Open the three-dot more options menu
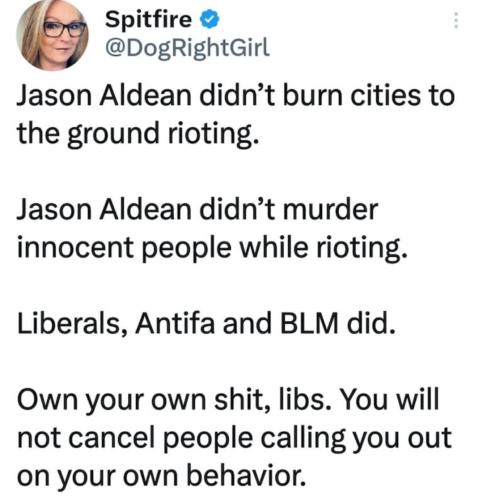Image resolution: width=483 pixels, height=500 pixels. point(456,20)
